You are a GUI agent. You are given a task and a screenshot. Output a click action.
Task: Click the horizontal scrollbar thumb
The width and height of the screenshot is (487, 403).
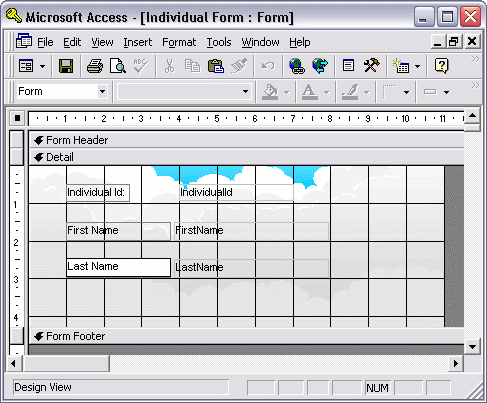point(66,363)
